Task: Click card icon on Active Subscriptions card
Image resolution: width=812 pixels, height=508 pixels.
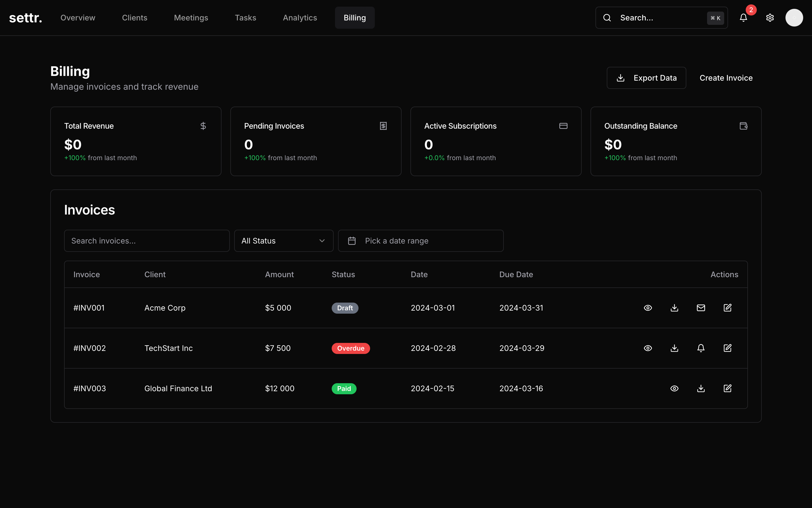Action: [x=563, y=126]
